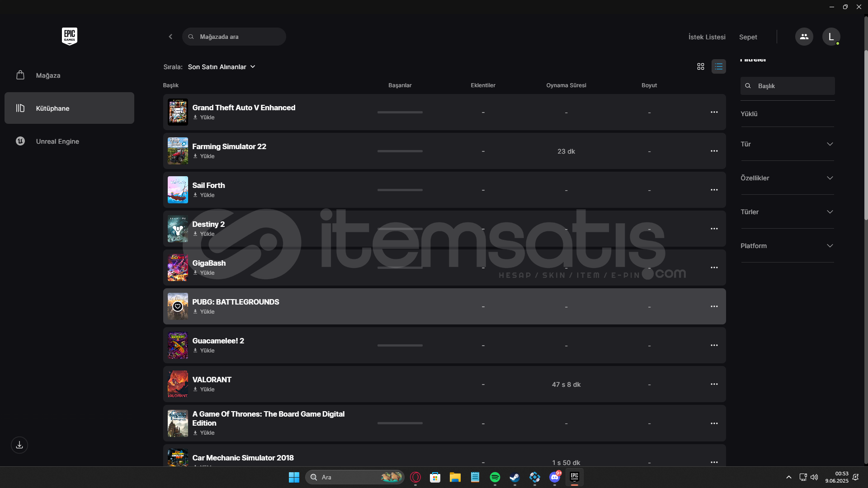Viewport: 868px width, 488px height.
Task: Click the Boyut column header
Action: point(649,85)
